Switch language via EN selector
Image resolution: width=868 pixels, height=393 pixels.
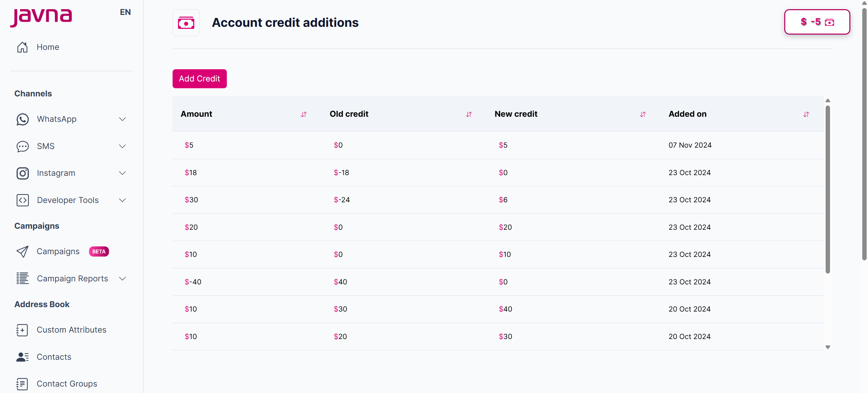tap(125, 12)
